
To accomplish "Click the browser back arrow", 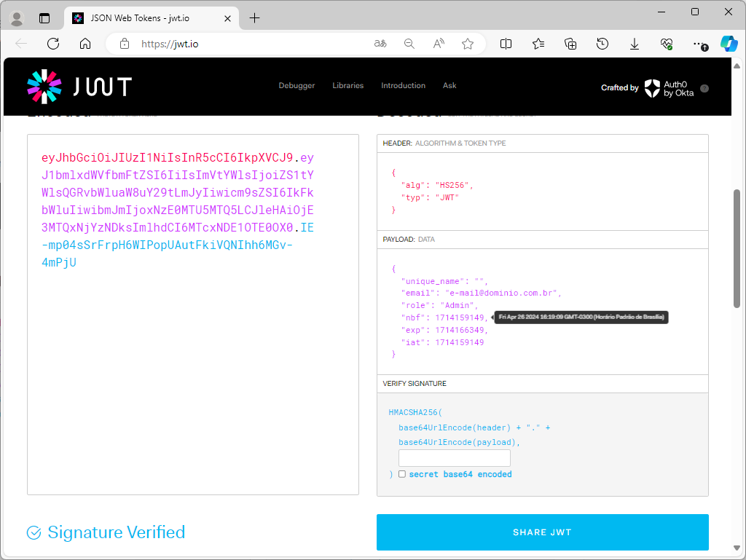I will tap(21, 44).
